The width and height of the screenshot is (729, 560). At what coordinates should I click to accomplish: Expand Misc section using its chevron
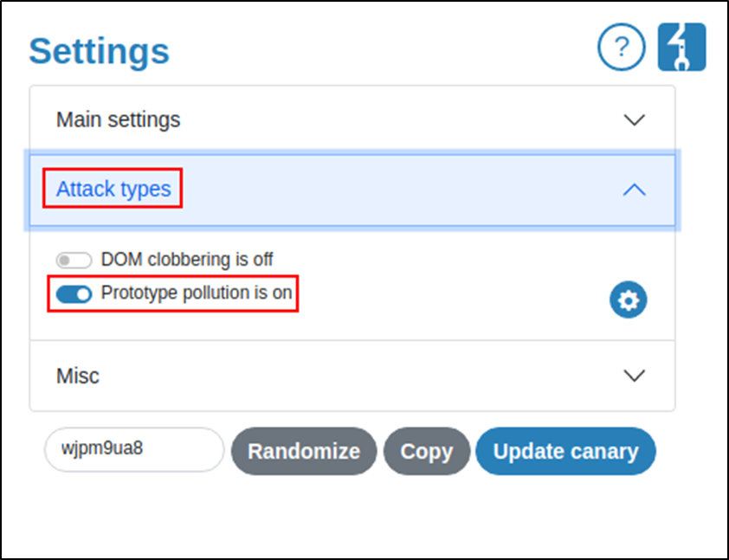click(635, 376)
